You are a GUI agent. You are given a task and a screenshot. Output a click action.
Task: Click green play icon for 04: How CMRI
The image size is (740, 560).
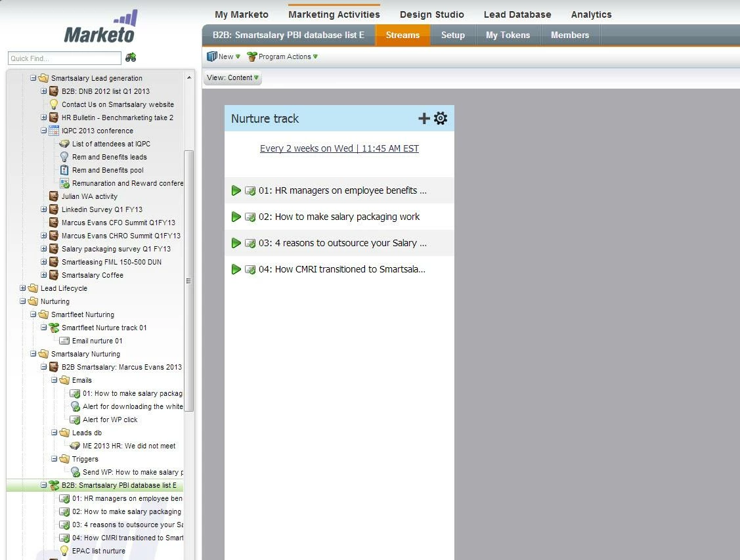tap(236, 269)
